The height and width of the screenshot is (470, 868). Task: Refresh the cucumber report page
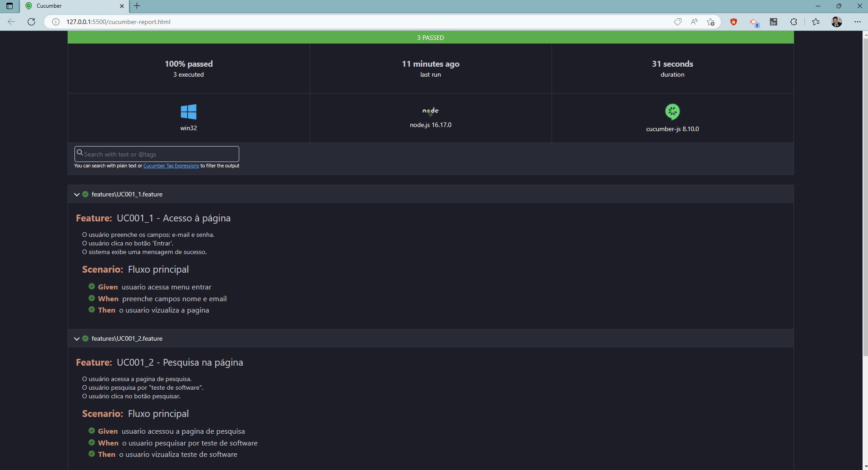click(31, 22)
